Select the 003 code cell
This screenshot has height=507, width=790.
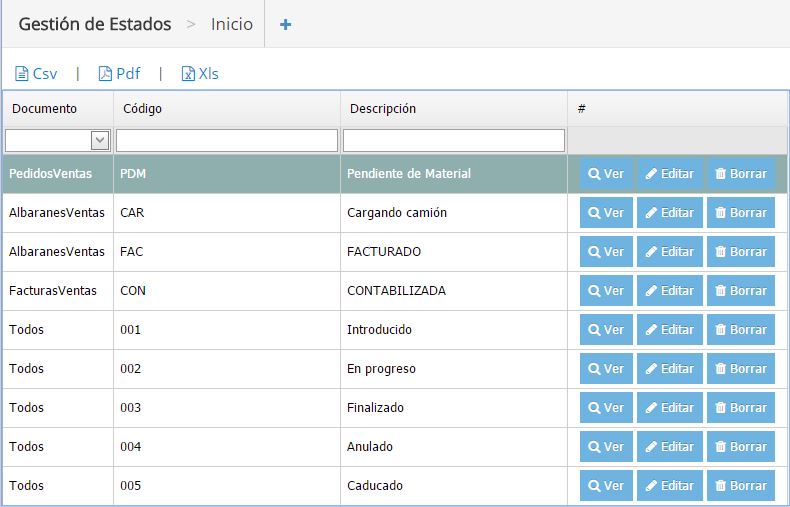pos(227,408)
